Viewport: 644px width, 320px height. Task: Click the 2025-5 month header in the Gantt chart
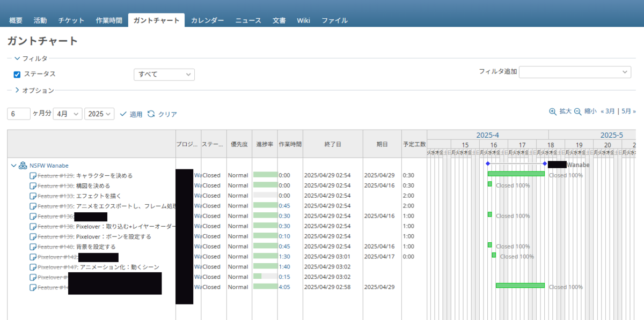611,135
